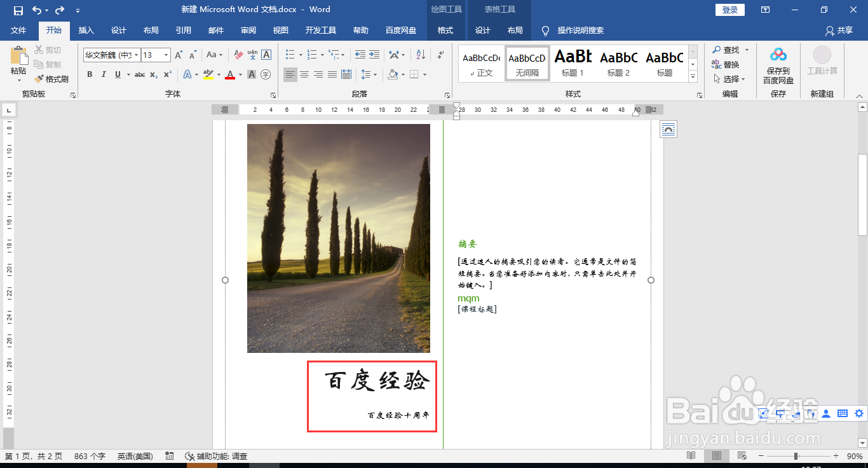
Task: Select the Format Painter (格式刷)
Action: tap(51, 79)
